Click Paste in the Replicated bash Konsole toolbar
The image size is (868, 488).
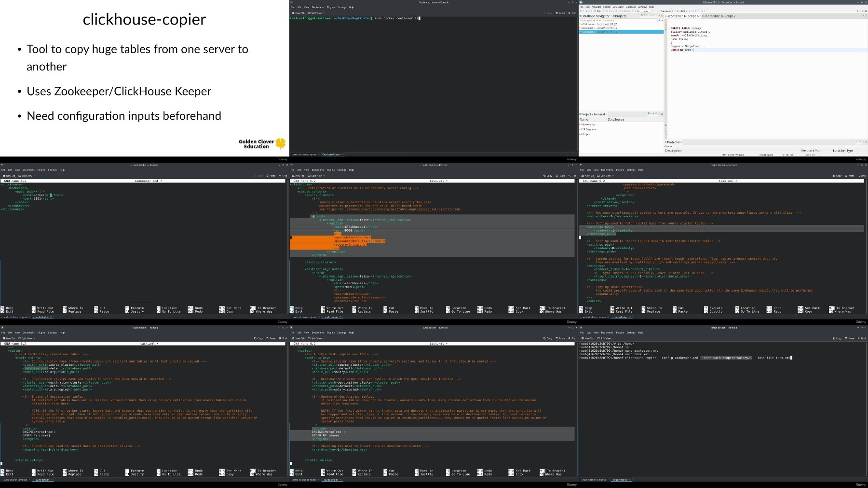pyautogui.click(x=560, y=13)
